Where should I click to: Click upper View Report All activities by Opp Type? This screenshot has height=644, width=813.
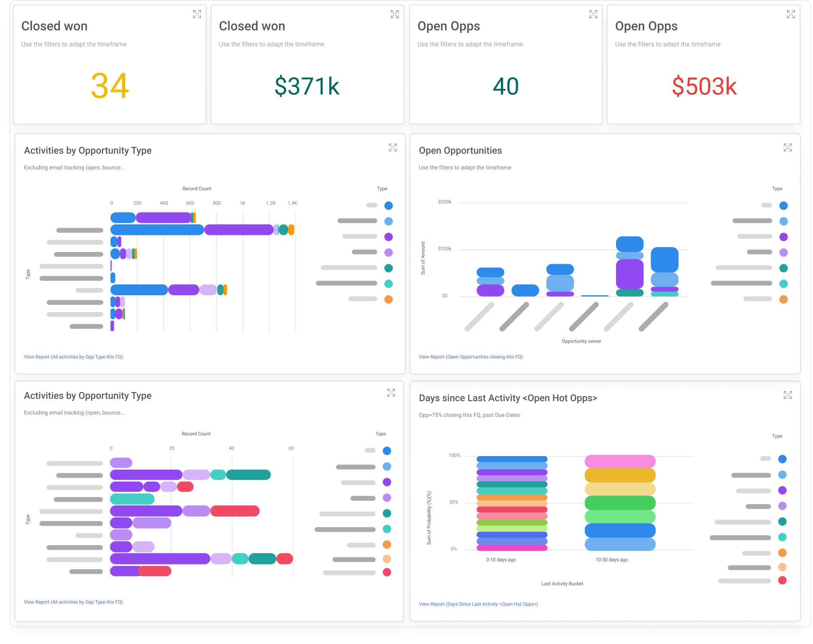[73, 357]
